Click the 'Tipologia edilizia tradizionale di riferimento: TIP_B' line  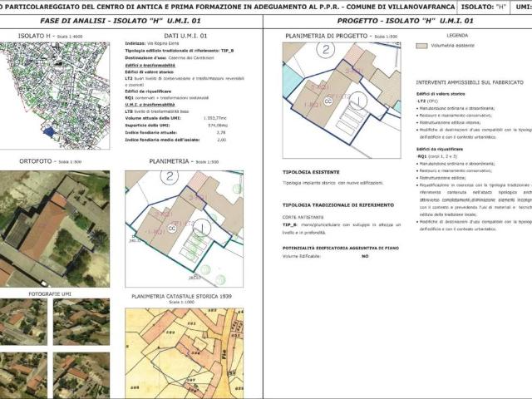(180, 51)
